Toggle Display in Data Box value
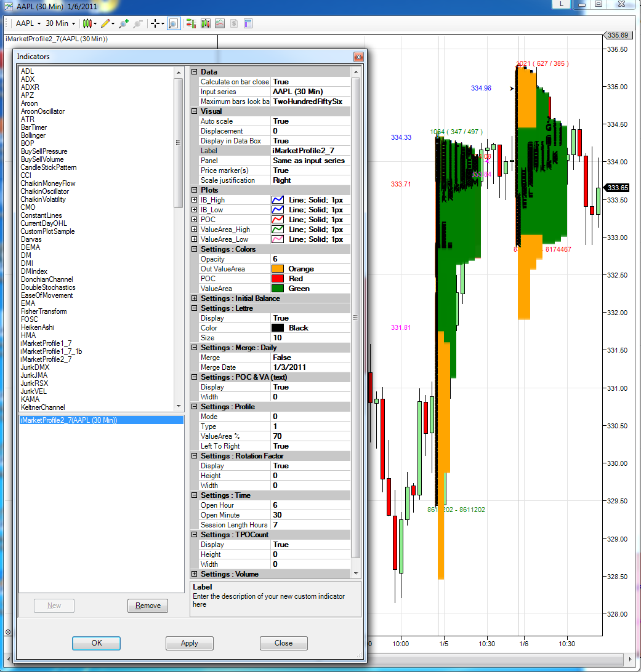Screen dimensions: 641x672 [x=310, y=141]
